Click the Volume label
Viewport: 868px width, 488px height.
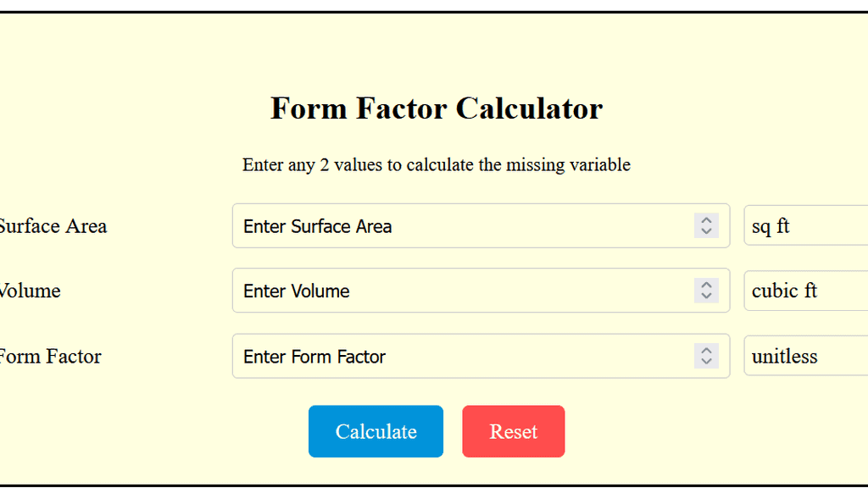(30, 291)
